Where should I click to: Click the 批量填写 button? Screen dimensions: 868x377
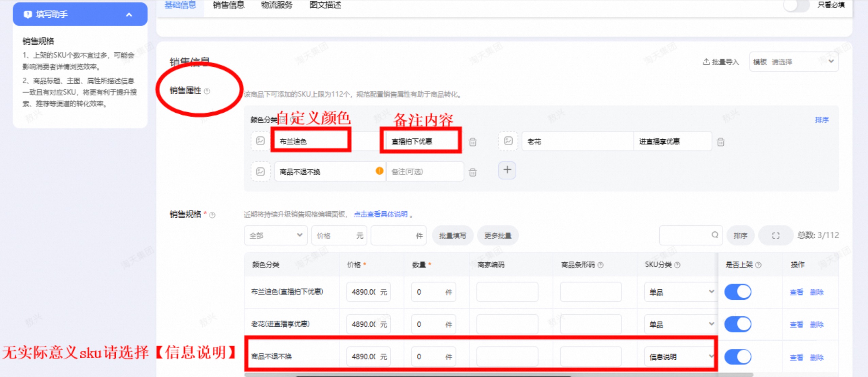point(452,235)
